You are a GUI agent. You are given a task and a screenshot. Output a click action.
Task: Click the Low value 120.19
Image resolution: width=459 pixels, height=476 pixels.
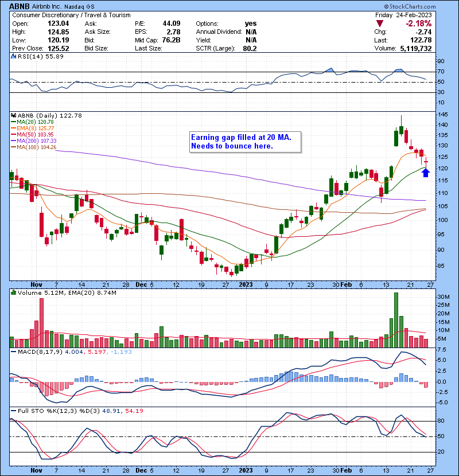coord(59,40)
